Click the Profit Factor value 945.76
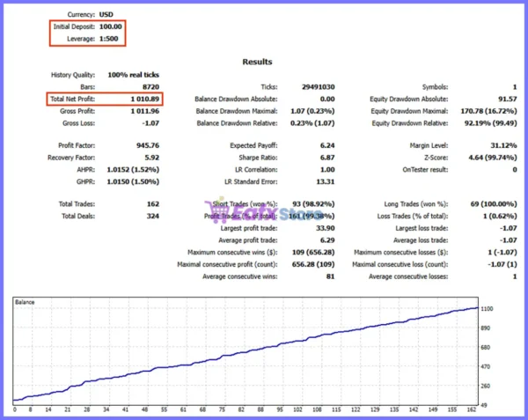This screenshot has height=420, width=528. pos(148,145)
